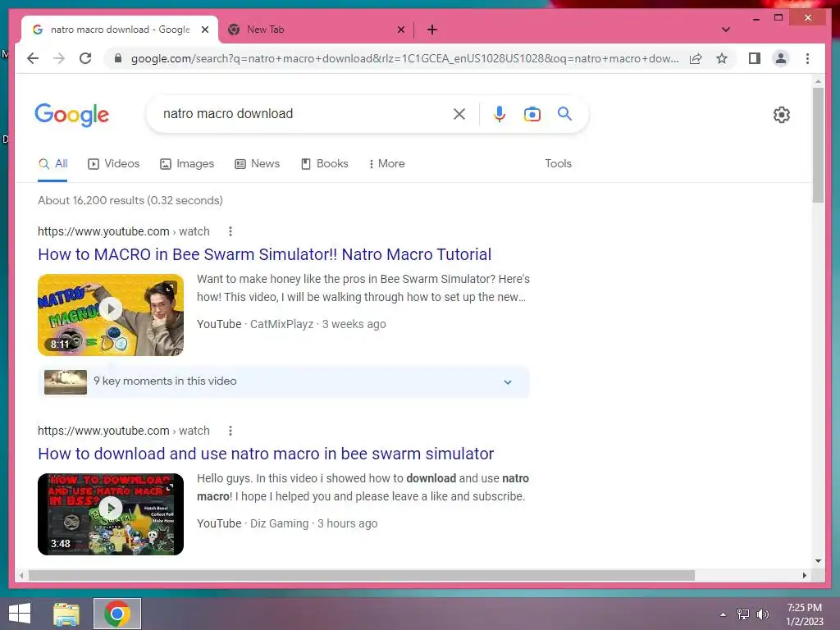Start voice search with the microphone

pyautogui.click(x=499, y=113)
